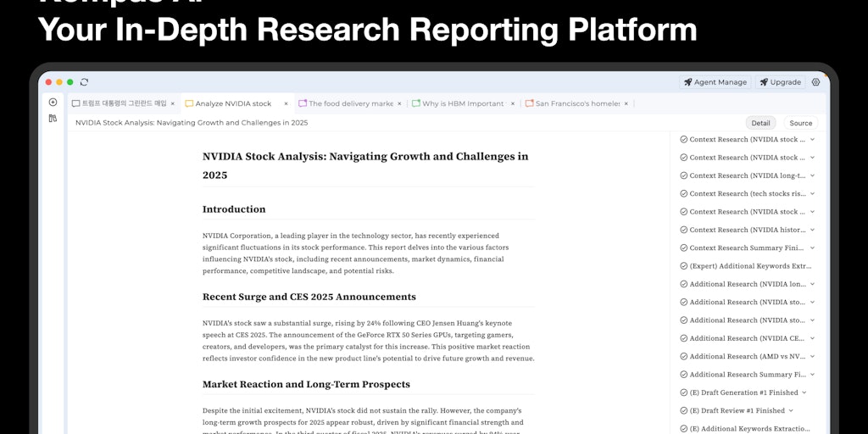Open settings via the gear icon
Viewport: 868px width, 434px height.
(x=815, y=82)
